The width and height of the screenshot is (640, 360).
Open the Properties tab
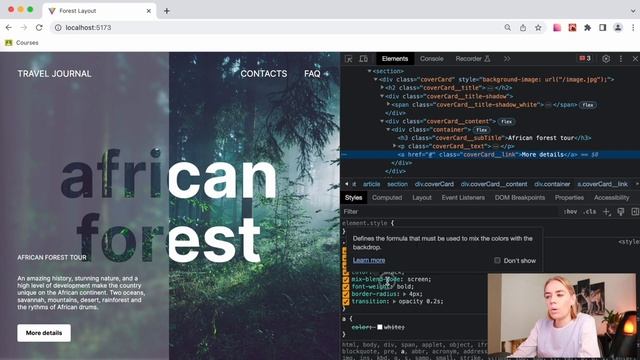pyautogui.click(x=569, y=198)
